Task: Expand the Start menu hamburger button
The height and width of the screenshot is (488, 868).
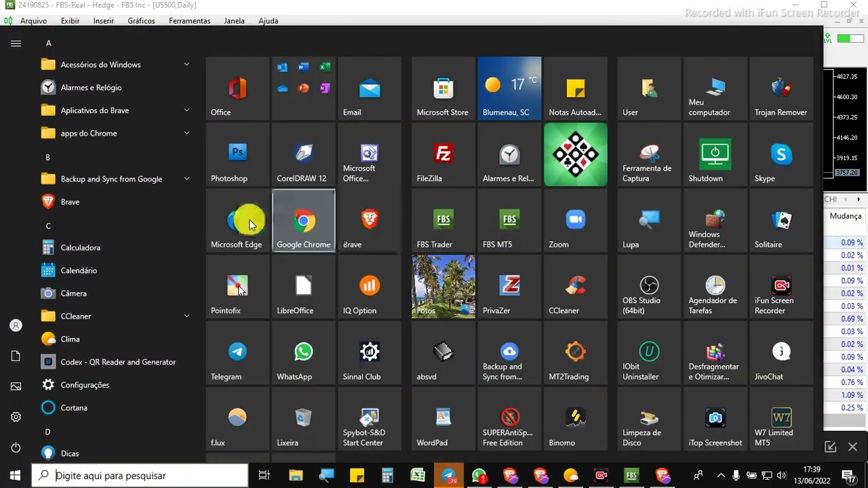Action: pyautogui.click(x=16, y=43)
